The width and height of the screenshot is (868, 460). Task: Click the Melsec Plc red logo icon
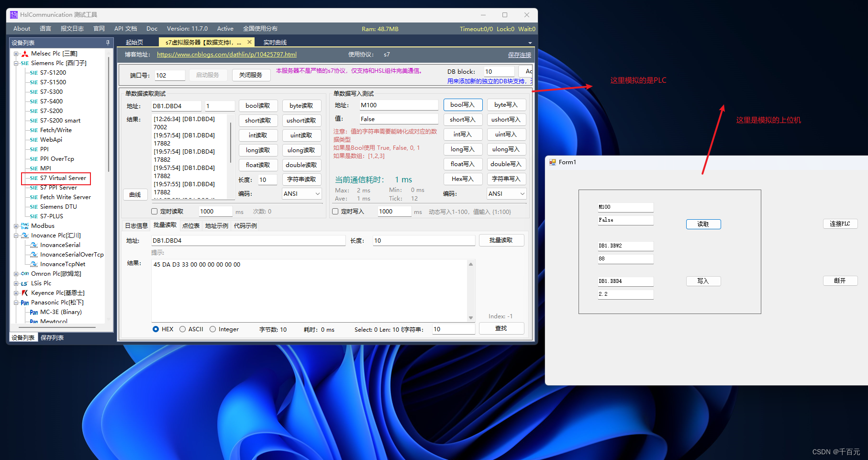point(25,54)
